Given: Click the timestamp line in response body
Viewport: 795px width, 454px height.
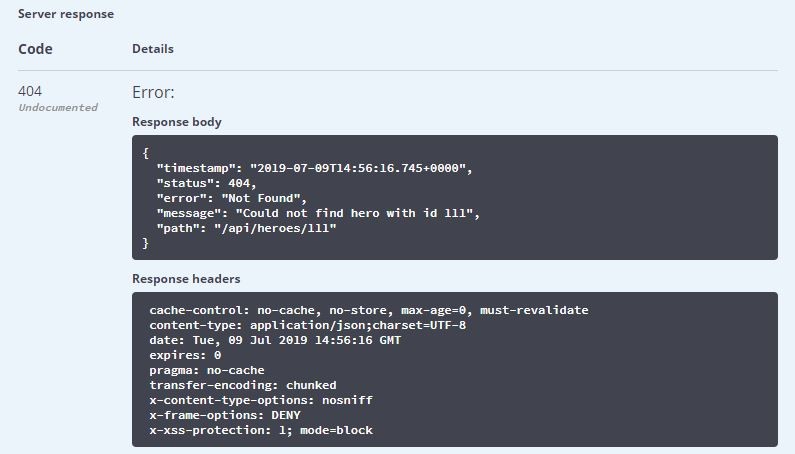Looking at the screenshot, I should point(314,168).
